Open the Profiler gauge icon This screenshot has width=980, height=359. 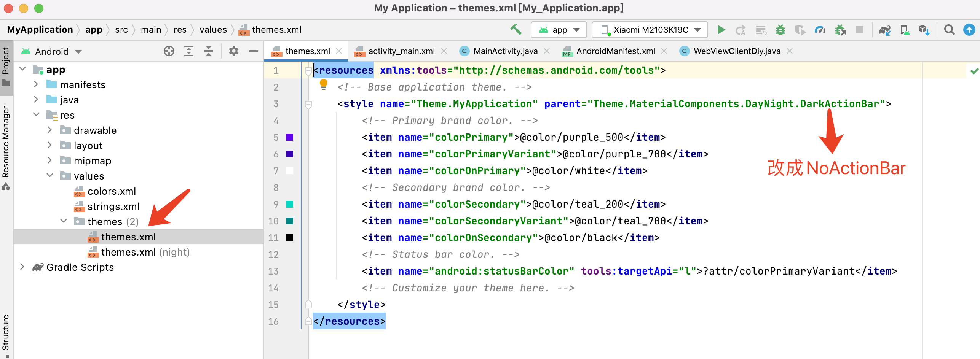coord(820,30)
